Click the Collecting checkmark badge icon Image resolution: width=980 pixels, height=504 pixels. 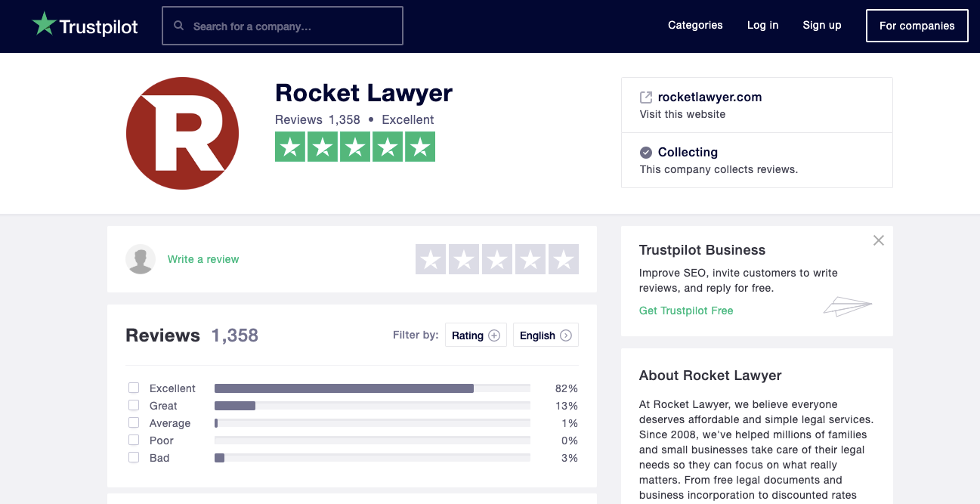pos(646,152)
